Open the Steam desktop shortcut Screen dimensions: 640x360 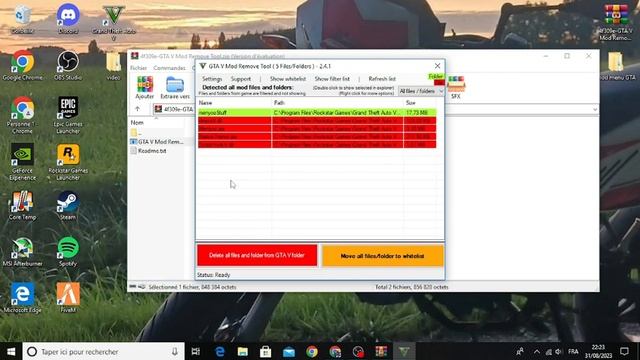point(68,205)
